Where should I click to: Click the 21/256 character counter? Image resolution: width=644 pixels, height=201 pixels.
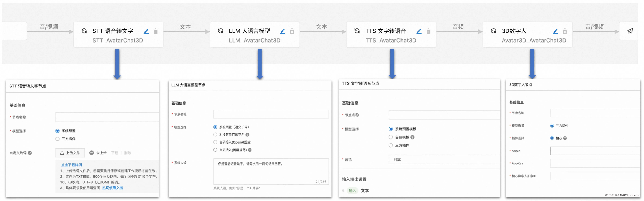(x=321, y=182)
